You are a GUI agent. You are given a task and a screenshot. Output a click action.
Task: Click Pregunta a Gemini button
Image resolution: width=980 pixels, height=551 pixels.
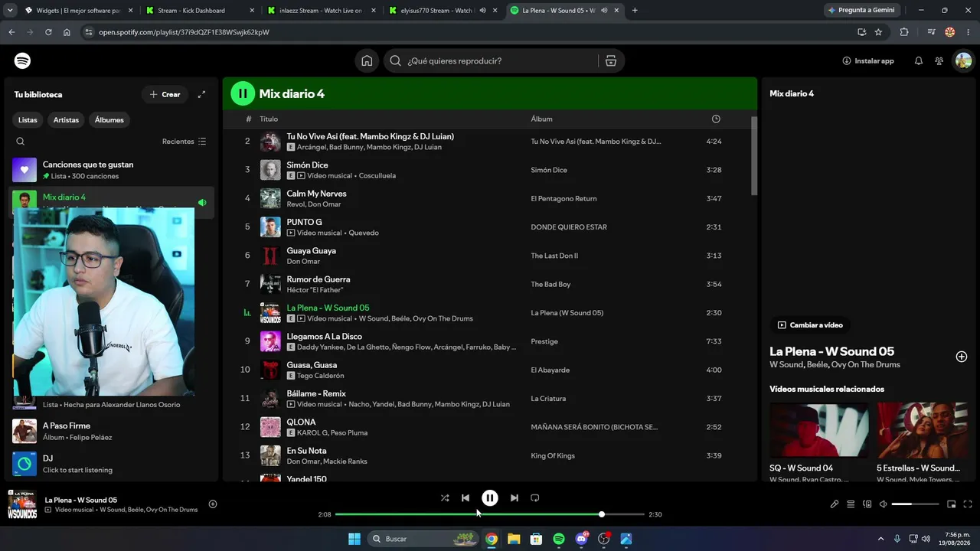click(862, 11)
